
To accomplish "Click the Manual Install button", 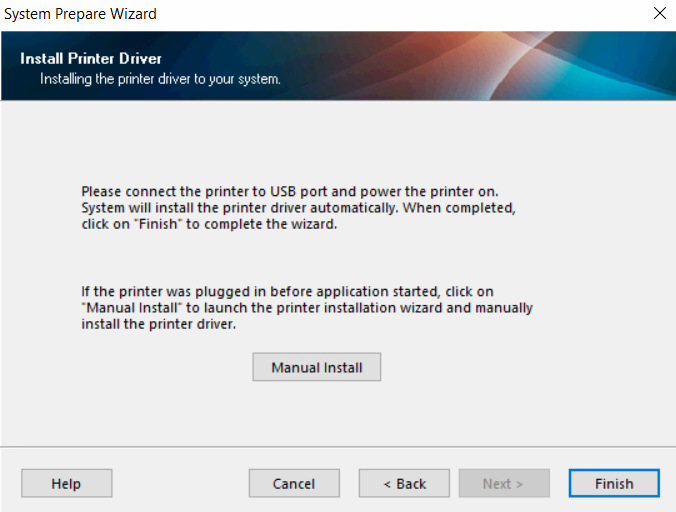I will tap(316, 368).
